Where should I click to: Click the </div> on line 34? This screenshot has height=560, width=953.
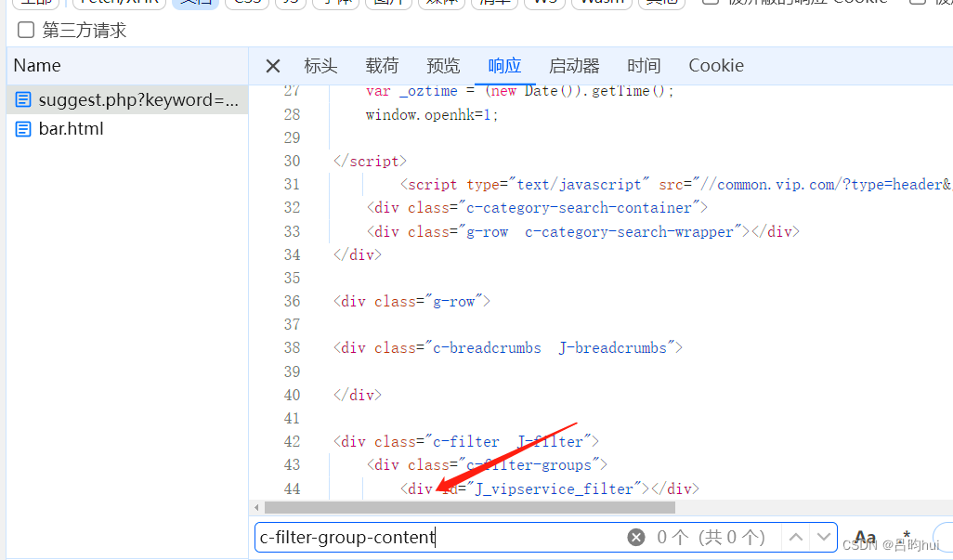click(357, 254)
